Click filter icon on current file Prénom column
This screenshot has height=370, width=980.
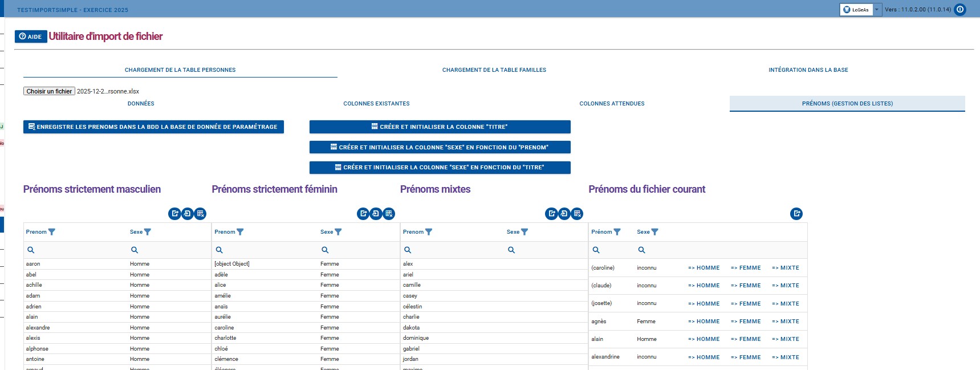coord(617,232)
